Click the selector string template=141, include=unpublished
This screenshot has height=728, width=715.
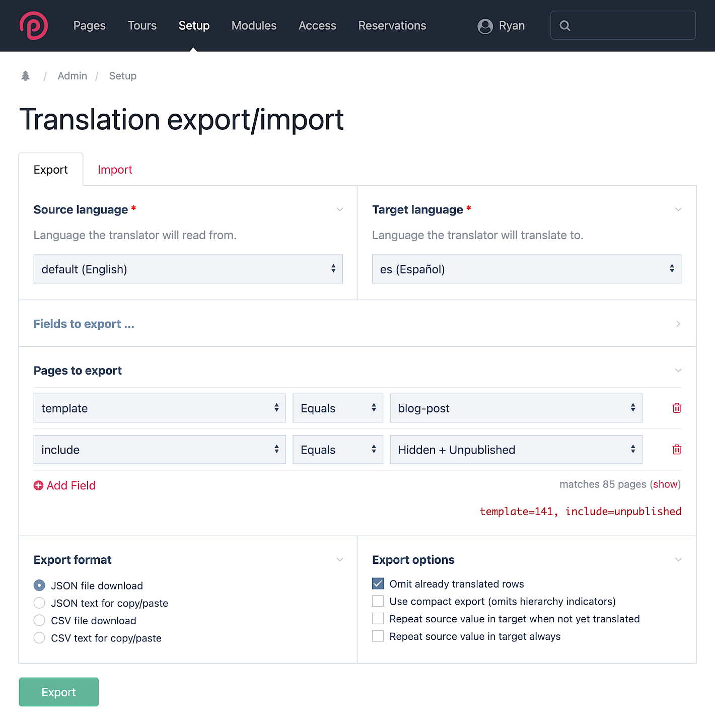click(581, 512)
